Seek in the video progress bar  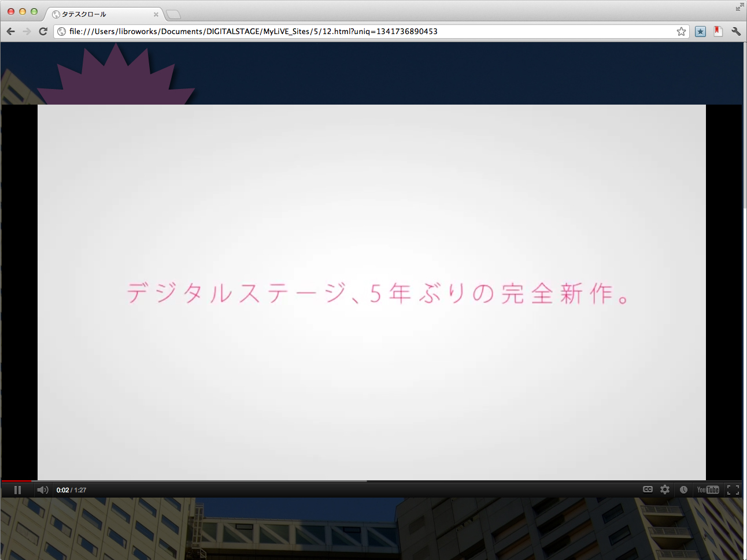click(371, 481)
